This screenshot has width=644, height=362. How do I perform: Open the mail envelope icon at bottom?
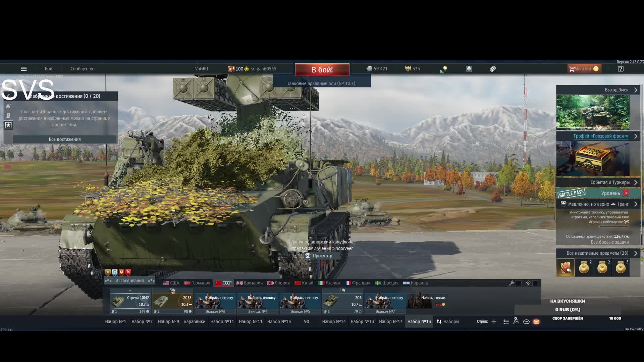point(536,321)
